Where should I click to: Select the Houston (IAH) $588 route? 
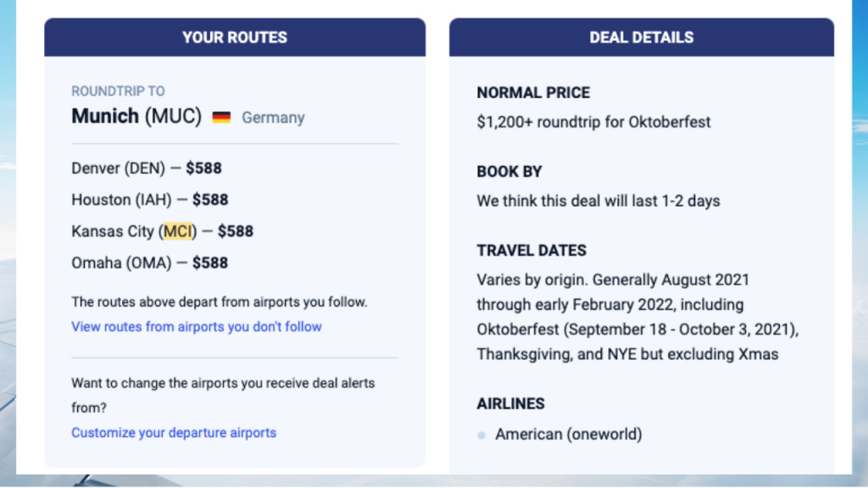point(150,200)
